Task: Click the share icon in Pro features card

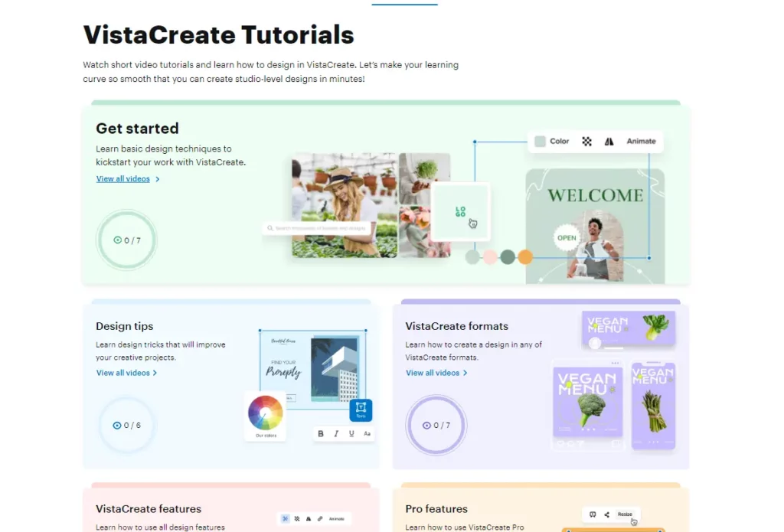Action: 607,514
